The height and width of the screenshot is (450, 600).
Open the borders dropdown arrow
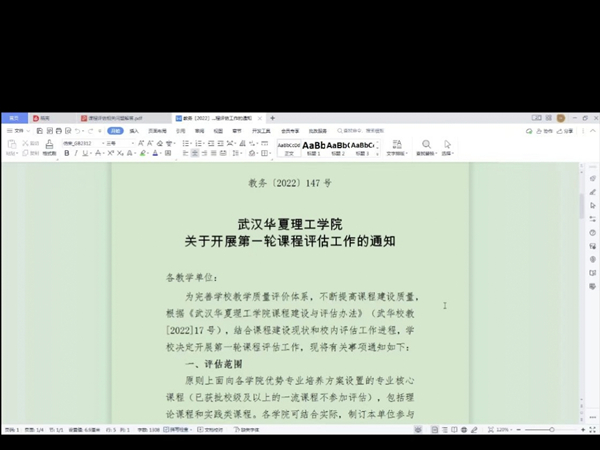270,153
